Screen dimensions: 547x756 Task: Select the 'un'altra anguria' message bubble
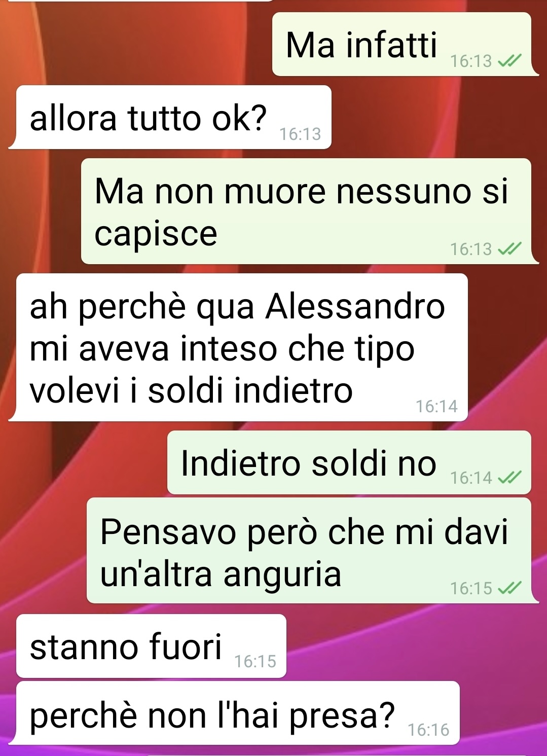[309, 551]
